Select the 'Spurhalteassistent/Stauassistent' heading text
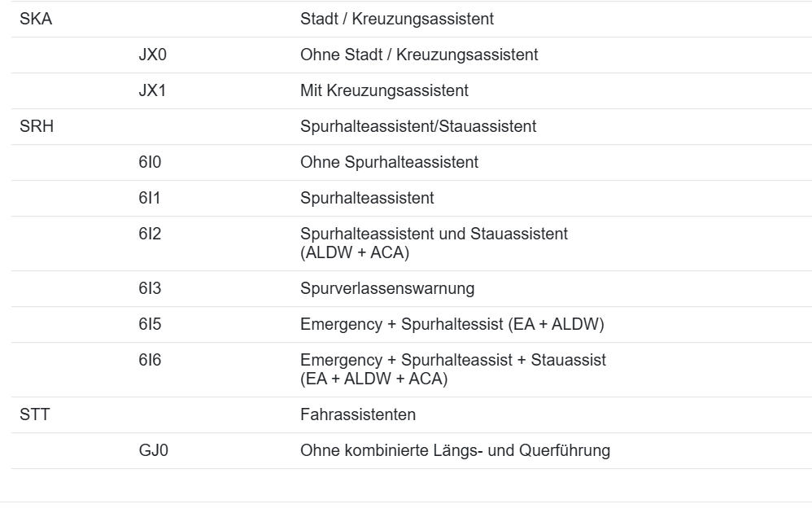The image size is (812, 526). point(418,127)
